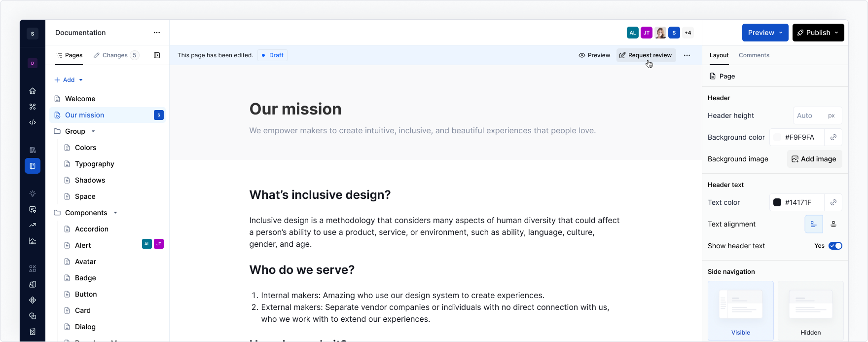This screenshot has width=868, height=342.
Task: Click the photo collaborator avatar
Action: (x=660, y=33)
